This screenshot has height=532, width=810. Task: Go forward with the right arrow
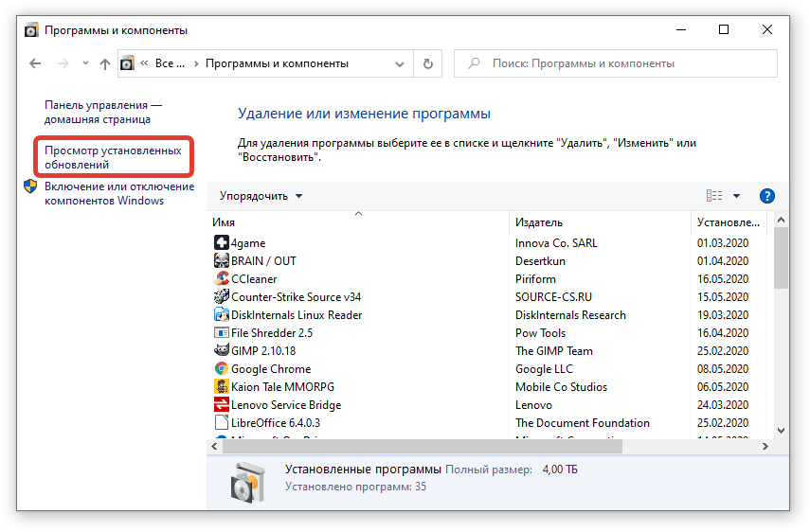click(63, 63)
